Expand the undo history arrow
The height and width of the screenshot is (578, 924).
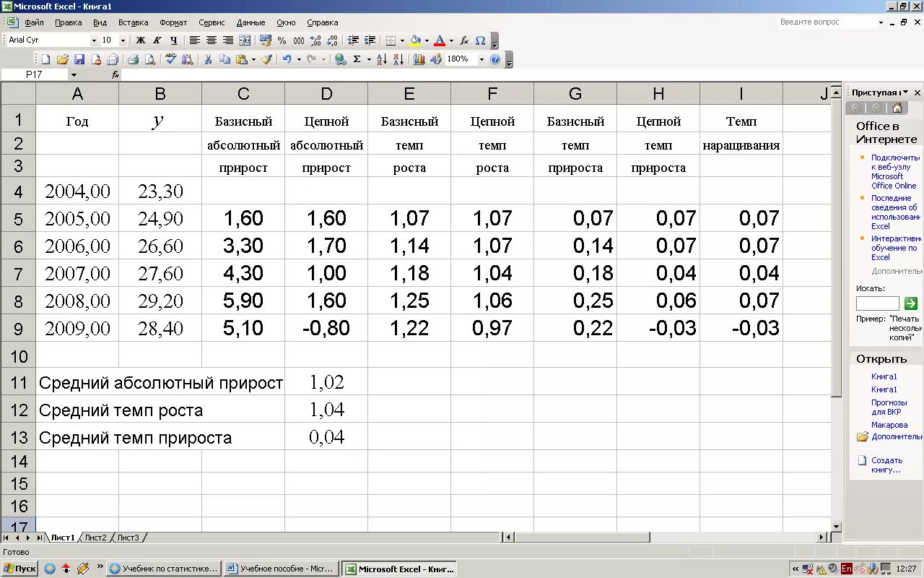tap(298, 59)
